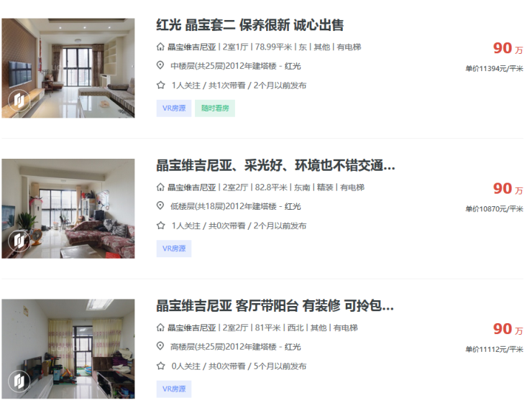
Task: Click VR icon on second listing photo
Action: coord(19,241)
